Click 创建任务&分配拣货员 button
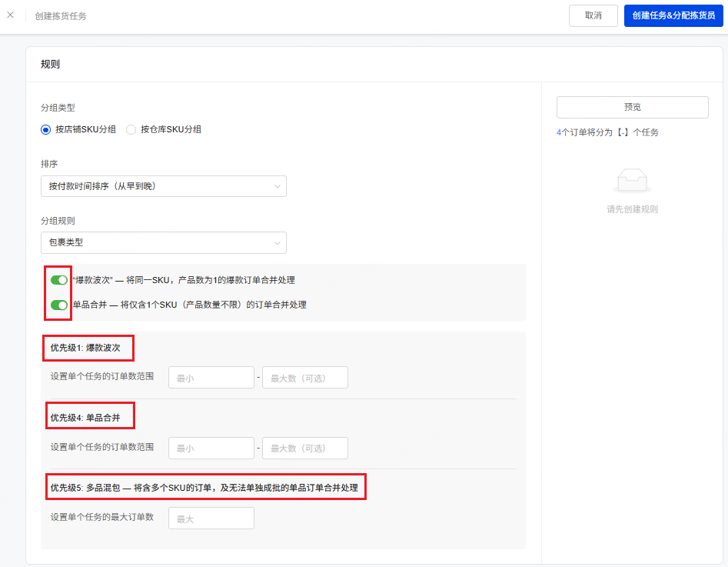 click(673, 15)
